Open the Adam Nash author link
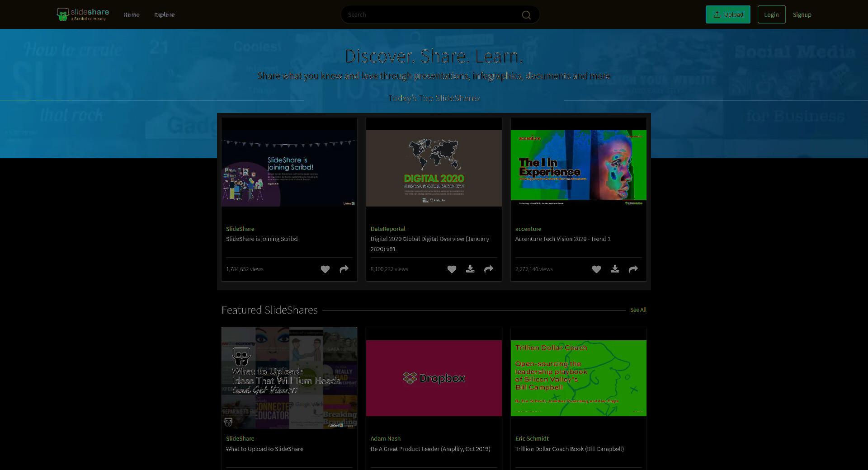Viewport: 868px width, 470px height. point(386,438)
